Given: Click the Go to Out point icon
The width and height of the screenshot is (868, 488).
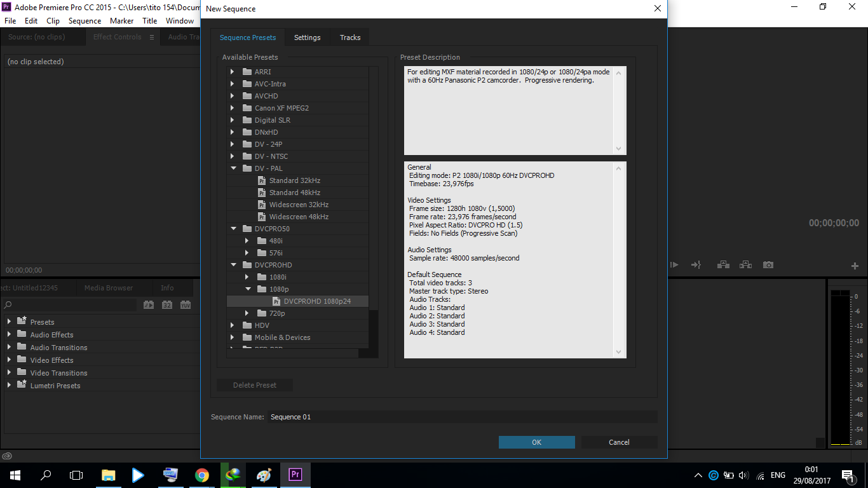Looking at the screenshot, I should pyautogui.click(x=696, y=265).
